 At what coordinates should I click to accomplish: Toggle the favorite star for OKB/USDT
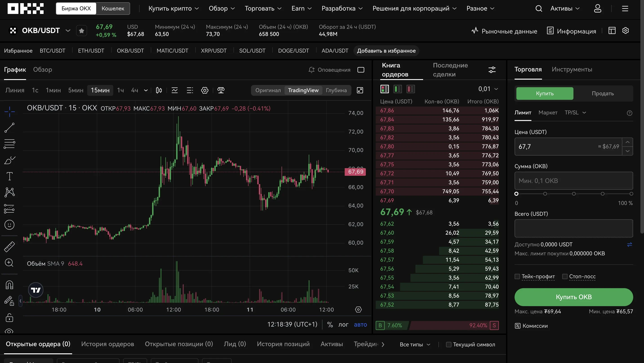pyautogui.click(x=82, y=31)
